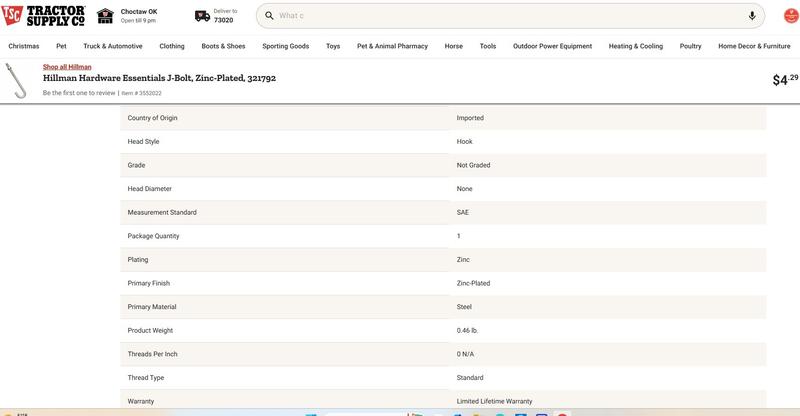This screenshot has height=416, width=800.
Task: Open the red account icon at top right
Action: pos(791,16)
